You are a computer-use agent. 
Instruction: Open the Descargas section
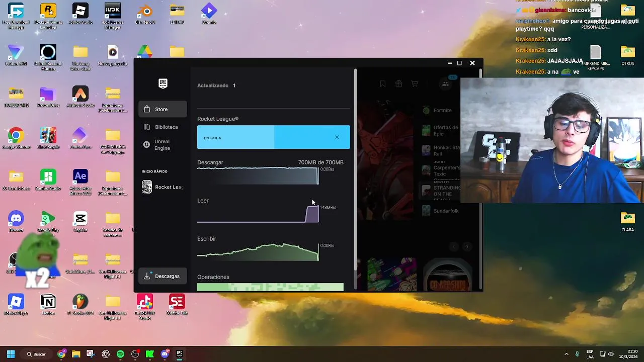point(163,276)
